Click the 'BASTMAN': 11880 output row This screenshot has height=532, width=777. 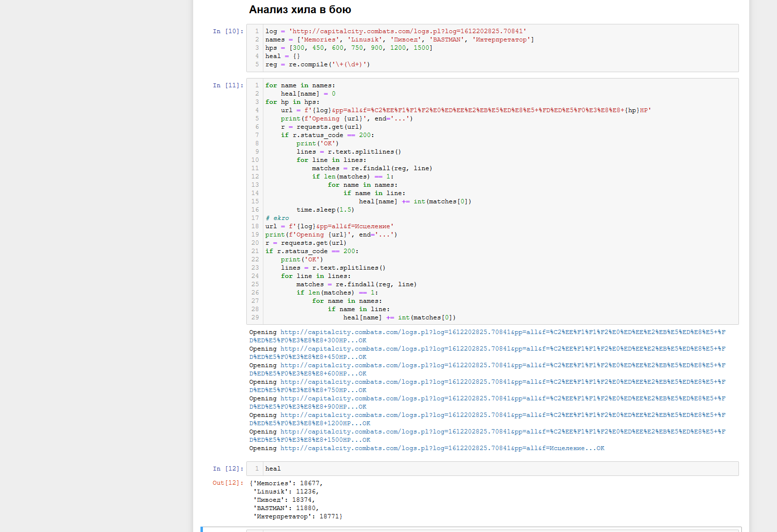tap(286, 508)
